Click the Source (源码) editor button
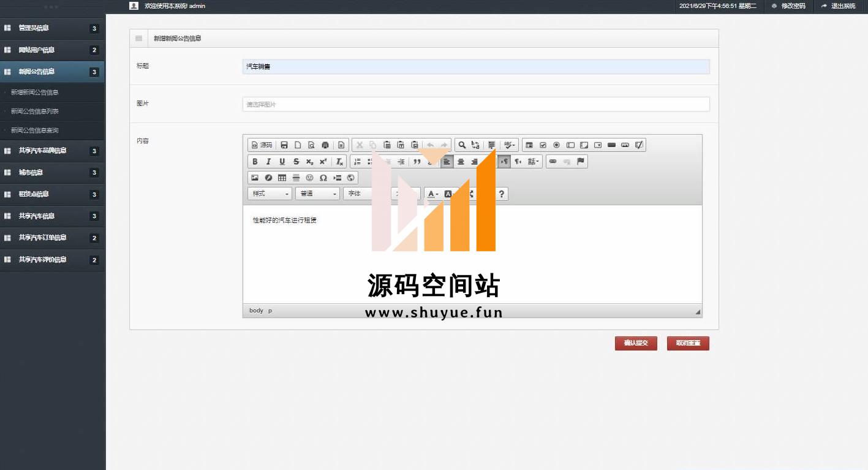 (262, 145)
